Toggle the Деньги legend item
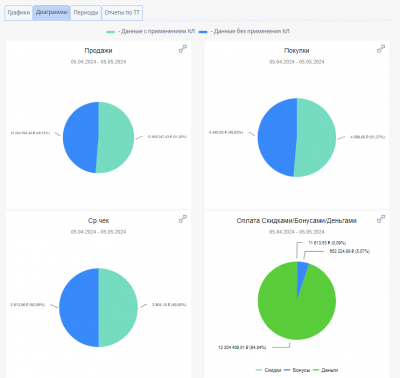Image resolution: width=400 pixels, height=378 pixels. [x=325, y=370]
